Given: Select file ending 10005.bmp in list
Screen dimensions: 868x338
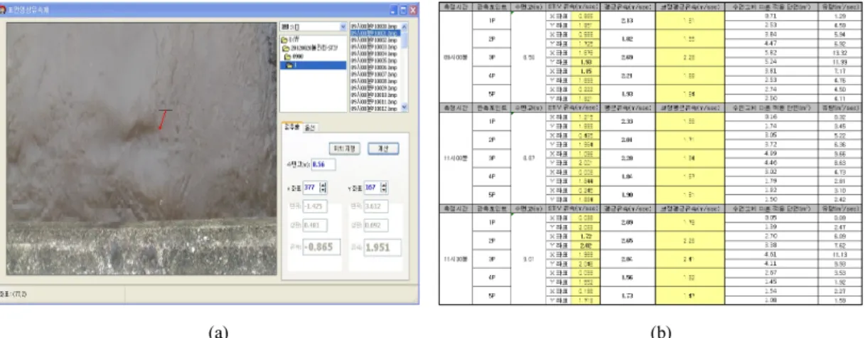Looking at the screenshot, I should [375, 60].
